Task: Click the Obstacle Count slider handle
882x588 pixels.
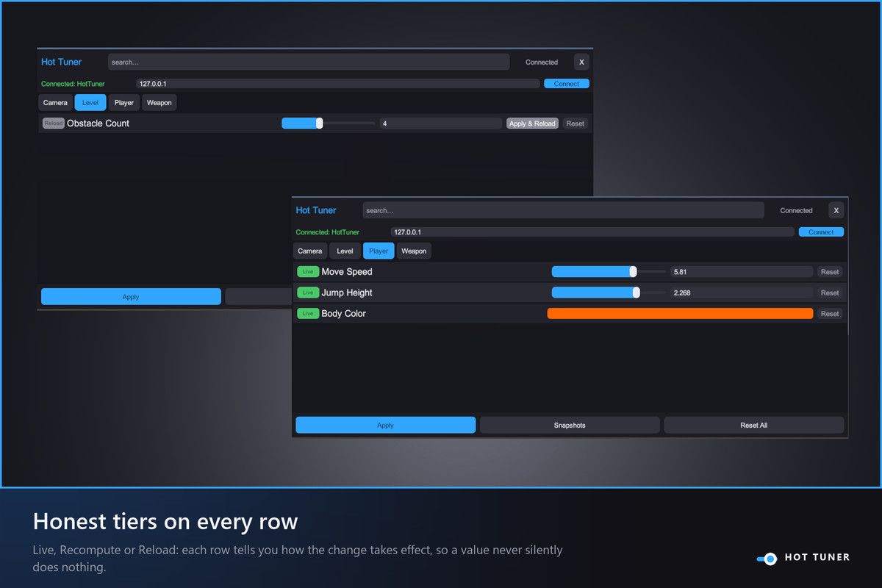Action: click(319, 123)
